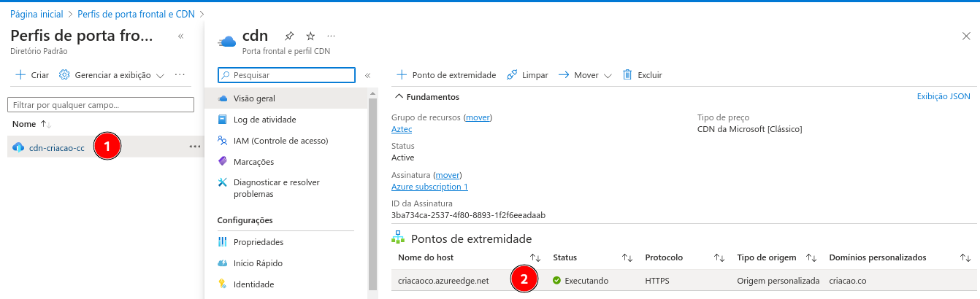Click the cdn cloud profile icon

click(x=227, y=41)
